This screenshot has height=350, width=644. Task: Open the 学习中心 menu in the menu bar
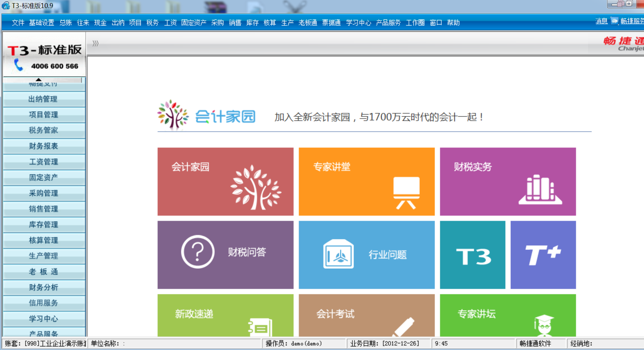tap(358, 23)
